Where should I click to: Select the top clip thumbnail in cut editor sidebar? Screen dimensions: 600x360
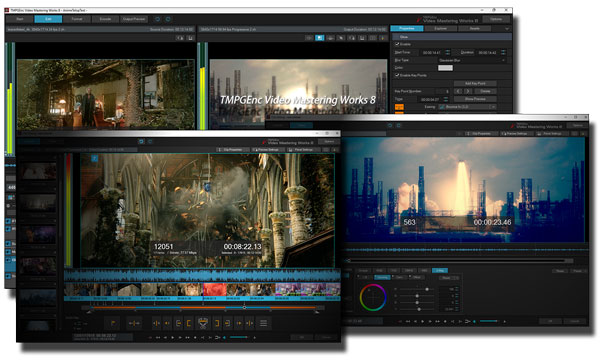(38, 171)
